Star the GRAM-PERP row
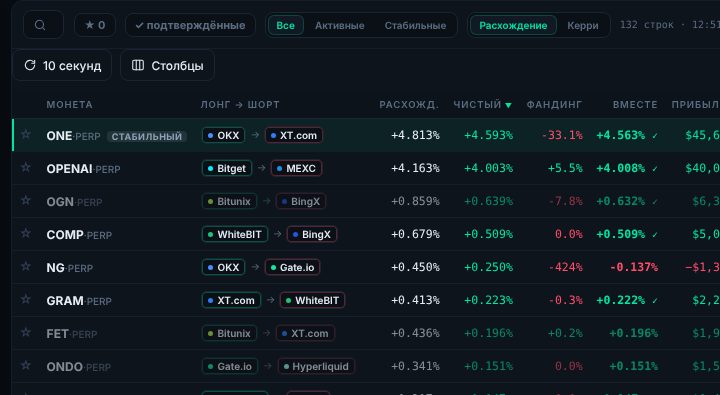This screenshot has width=720, height=395. [26, 299]
